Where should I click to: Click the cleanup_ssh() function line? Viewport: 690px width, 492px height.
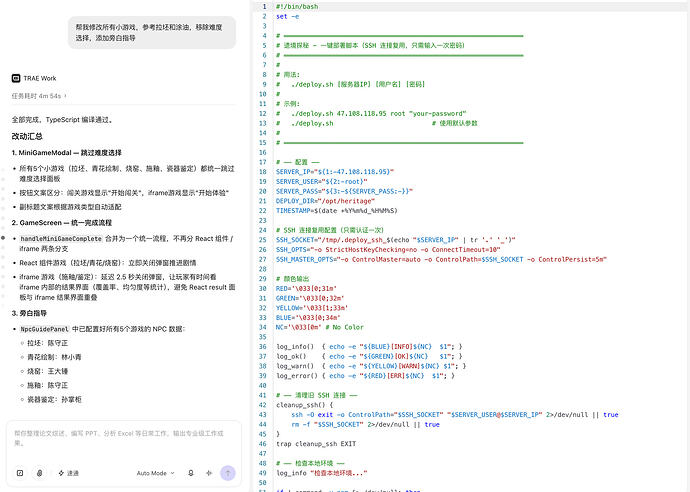click(305, 405)
